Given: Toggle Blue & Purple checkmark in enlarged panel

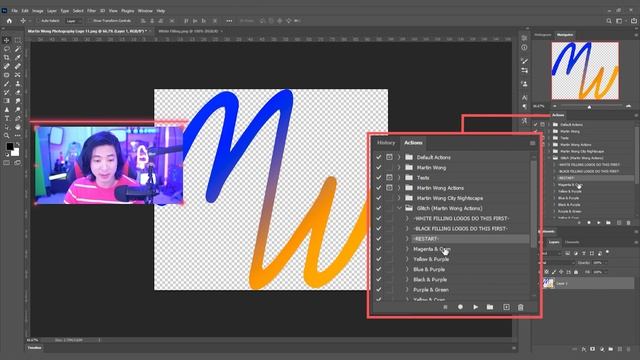Looking at the screenshot, I should tap(379, 269).
